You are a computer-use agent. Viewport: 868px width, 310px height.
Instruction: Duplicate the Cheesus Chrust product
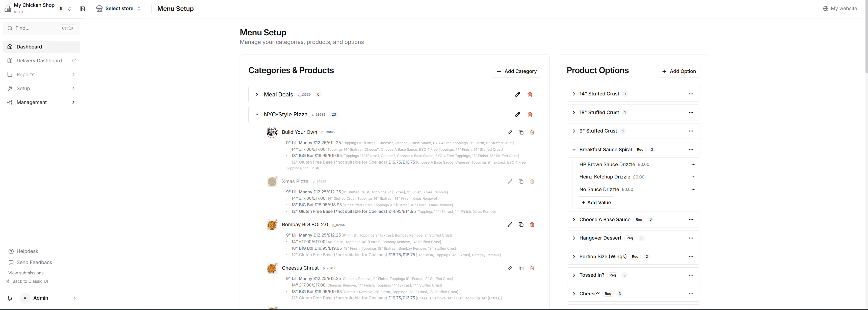coord(521,268)
